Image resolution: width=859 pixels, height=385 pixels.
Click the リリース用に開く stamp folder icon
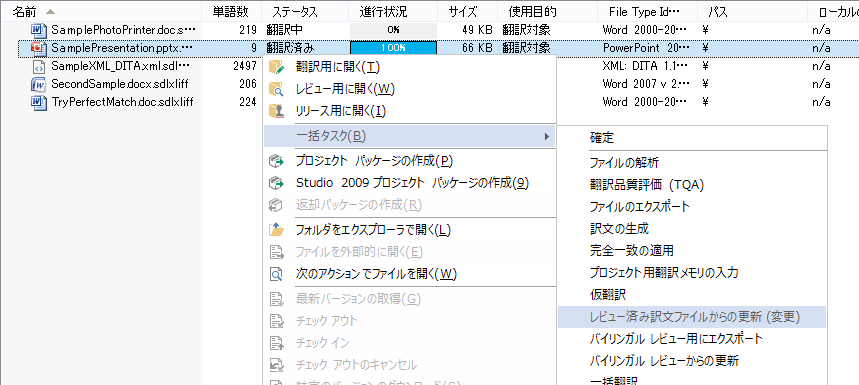tap(277, 111)
